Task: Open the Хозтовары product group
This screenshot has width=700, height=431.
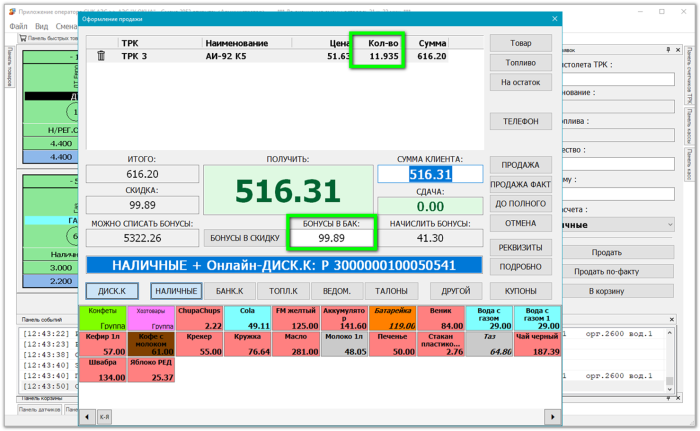Action: [151, 318]
